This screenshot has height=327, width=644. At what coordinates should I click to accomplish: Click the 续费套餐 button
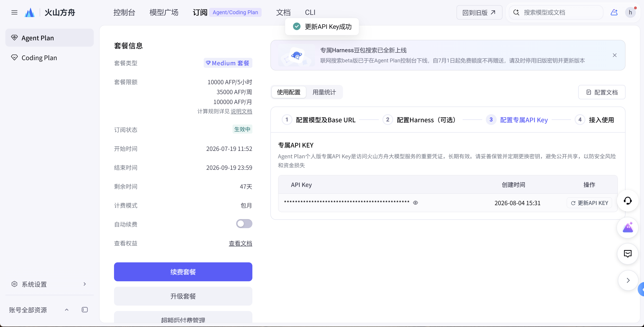tap(183, 272)
